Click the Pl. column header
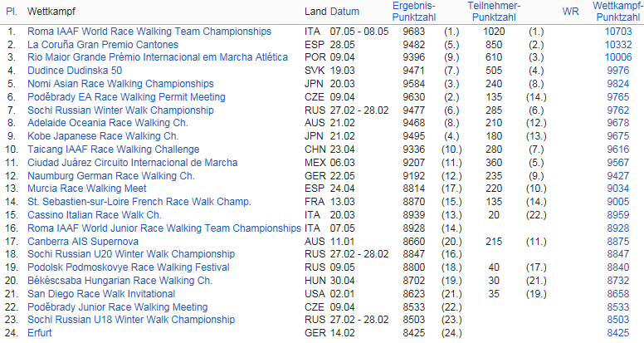 (x=12, y=12)
